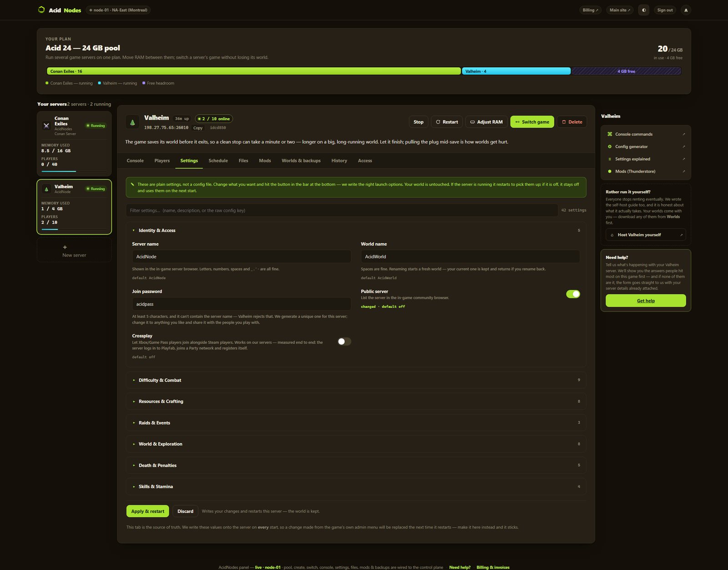Open the History tab
Screen dimensions: 728x570
click(x=339, y=161)
